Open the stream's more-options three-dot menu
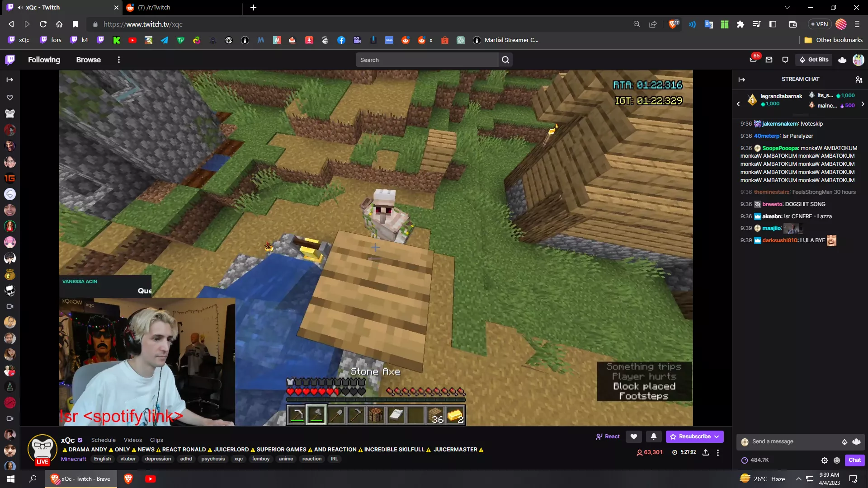Screen dimensions: 868x488 [718, 452]
